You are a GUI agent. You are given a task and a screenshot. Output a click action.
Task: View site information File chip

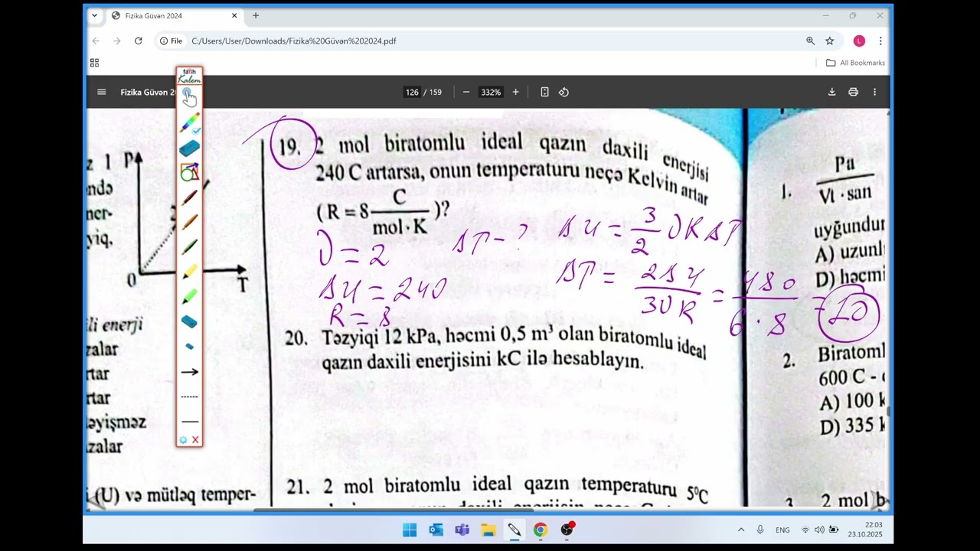(x=171, y=41)
